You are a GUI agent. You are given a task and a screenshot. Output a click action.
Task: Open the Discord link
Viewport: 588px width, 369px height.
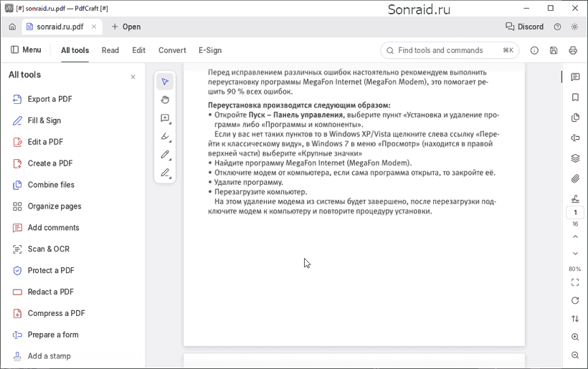pyautogui.click(x=525, y=27)
